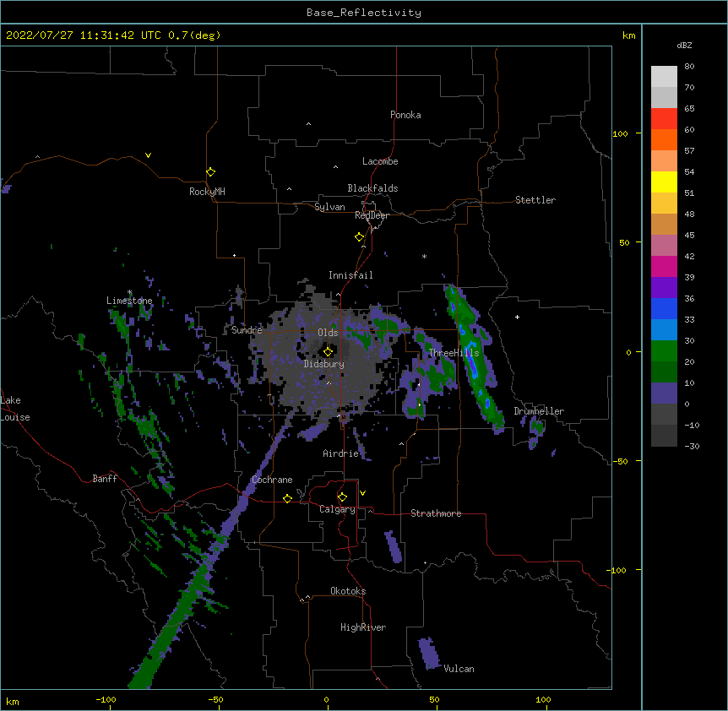The image size is (728, 711).
Task: Pick the light gray 70-80 dBZ swatch
Action: tap(664, 77)
